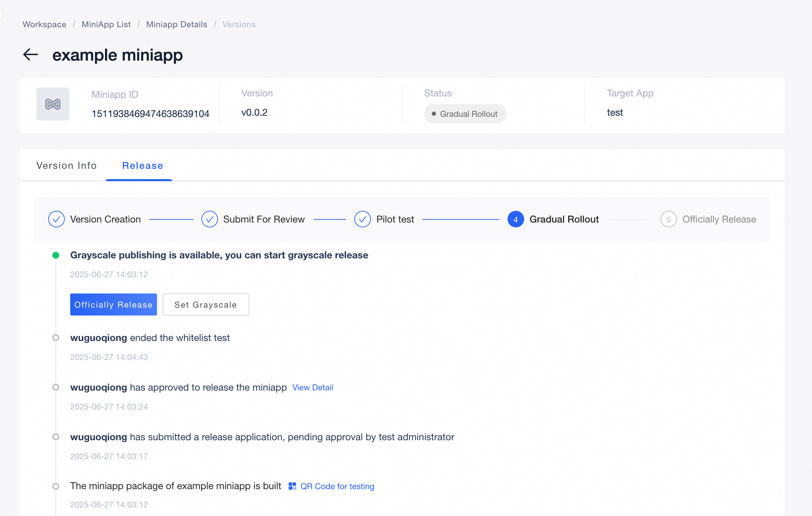
Task: Click the step 4 Gradual Rollout circle
Action: coord(516,219)
